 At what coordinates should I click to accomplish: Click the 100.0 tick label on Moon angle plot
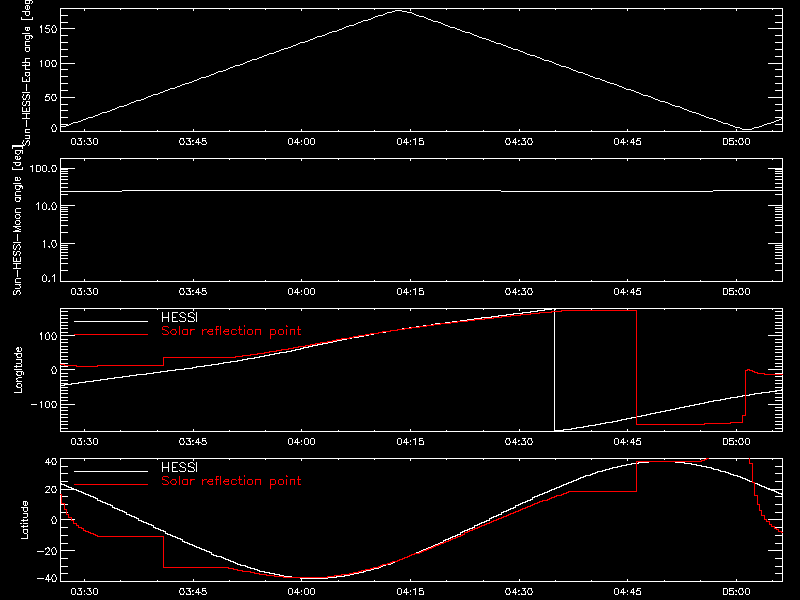[44, 168]
